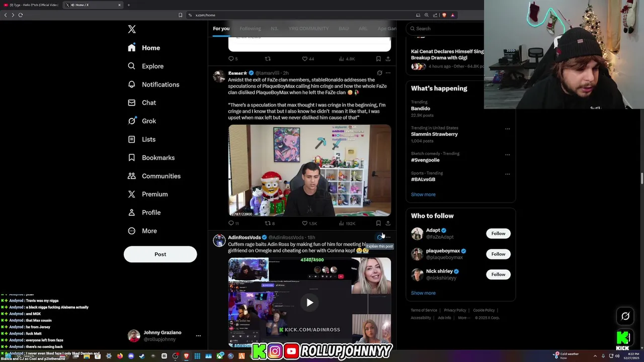Image resolution: width=644 pixels, height=362 pixels.
Task: Open AdinRossVods profile avatar
Action: coord(219,240)
